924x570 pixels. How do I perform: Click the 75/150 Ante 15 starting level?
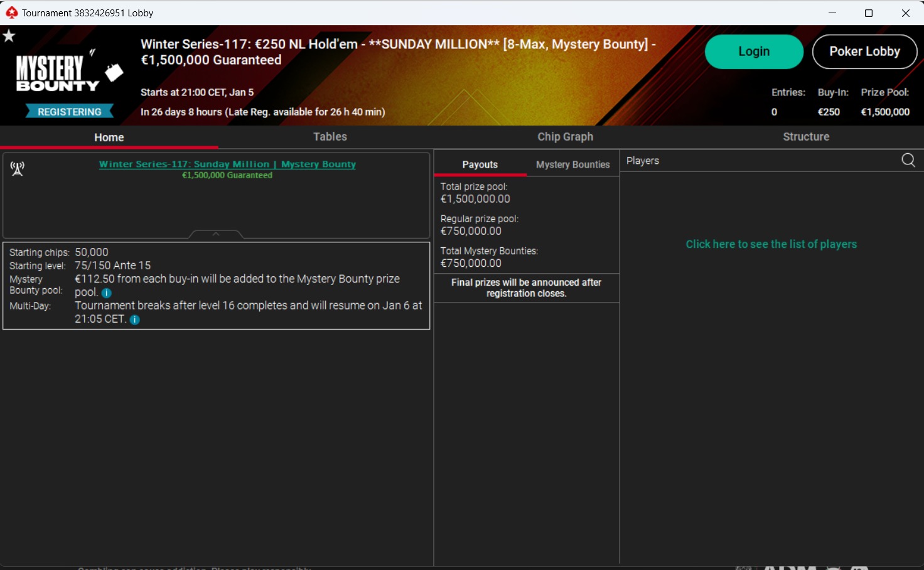tap(113, 266)
